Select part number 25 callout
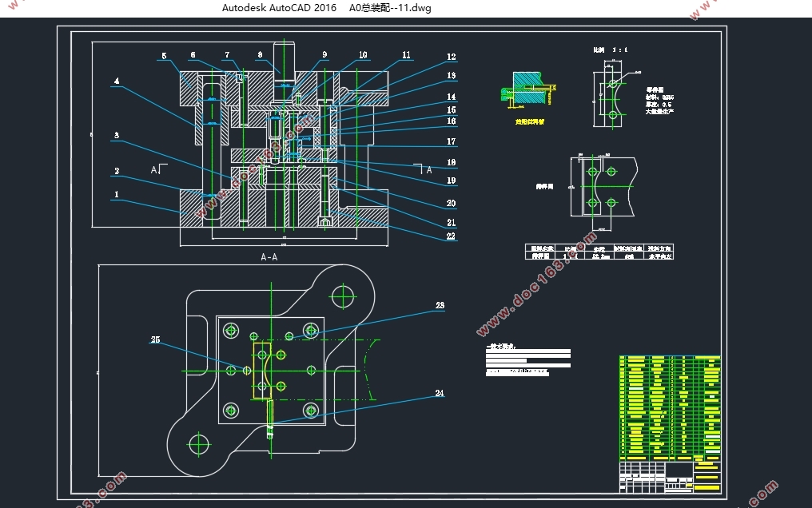This screenshot has width=812, height=508. click(155, 339)
